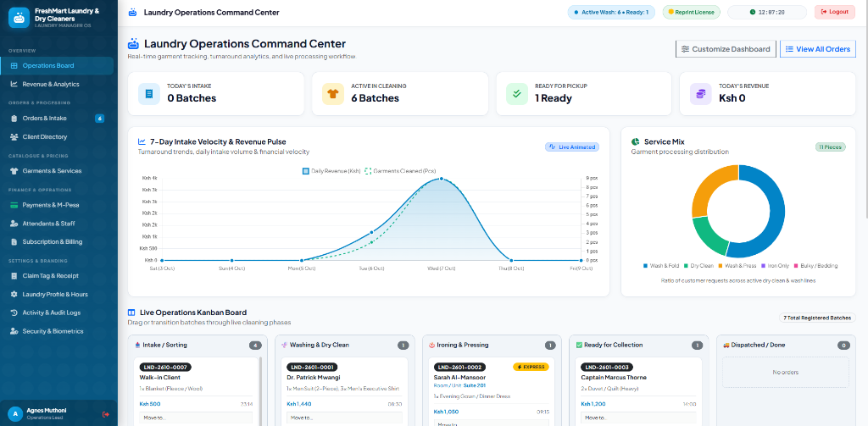The width and height of the screenshot is (868, 426).
Task: Toggle the Wash & Press legend entry
Action: click(738, 266)
